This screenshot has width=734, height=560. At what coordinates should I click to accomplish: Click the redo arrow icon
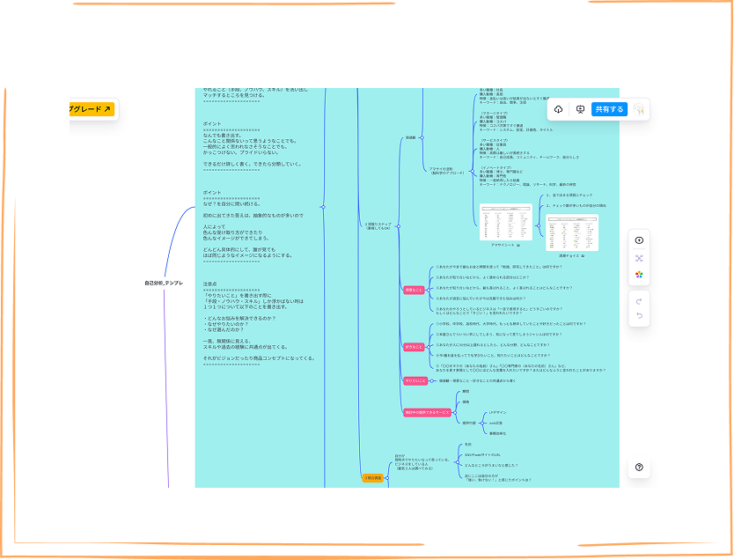[x=639, y=300]
